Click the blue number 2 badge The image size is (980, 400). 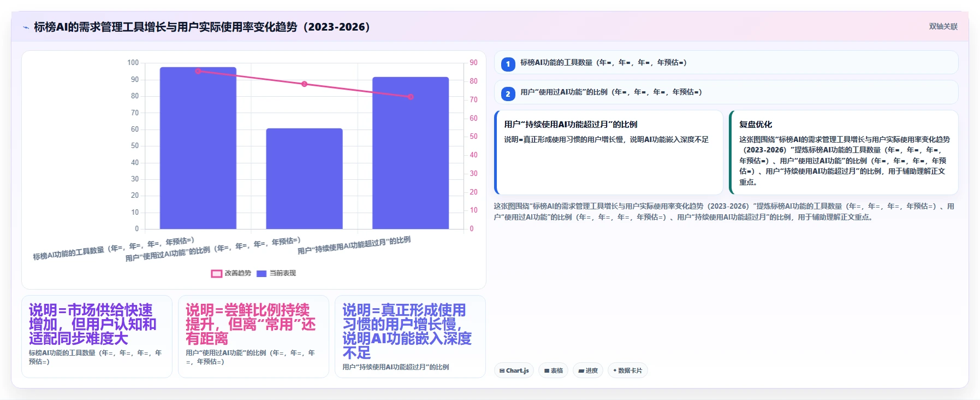[x=508, y=94]
